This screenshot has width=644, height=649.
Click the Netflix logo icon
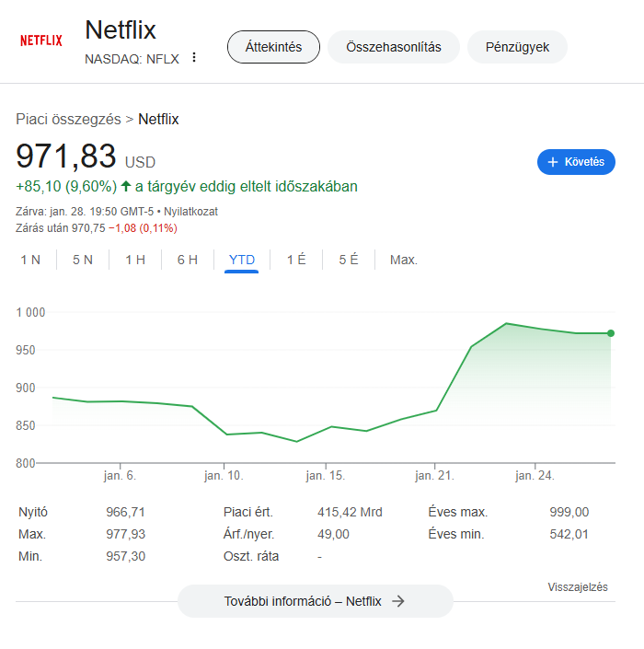click(x=41, y=41)
